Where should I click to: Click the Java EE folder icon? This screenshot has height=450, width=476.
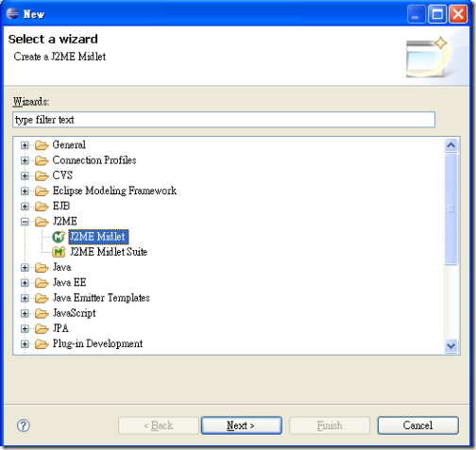tap(42, 283)
